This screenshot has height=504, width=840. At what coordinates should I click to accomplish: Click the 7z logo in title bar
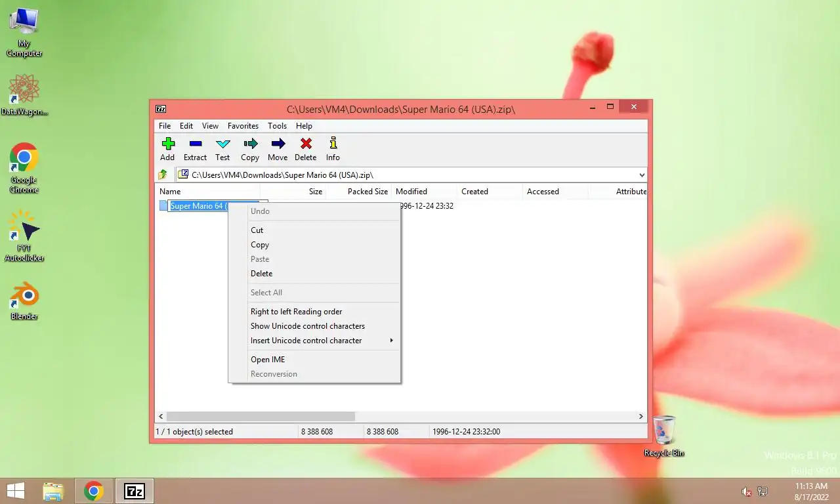[161, 109]
